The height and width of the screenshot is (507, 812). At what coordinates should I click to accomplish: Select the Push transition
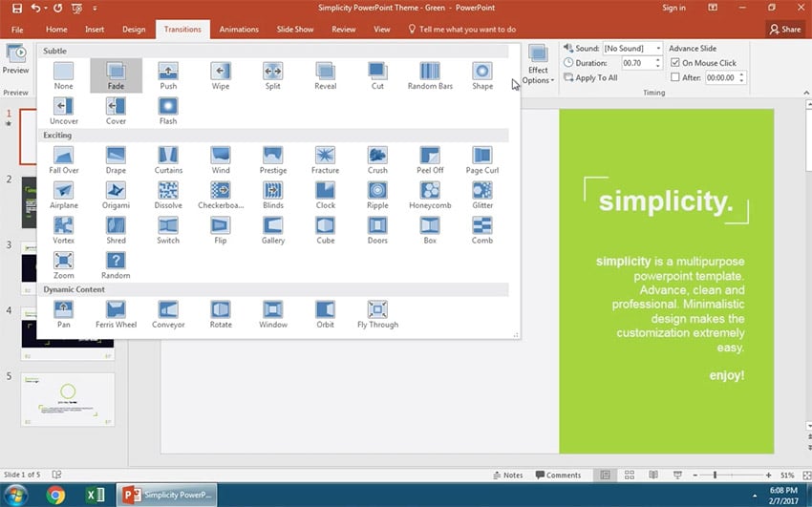(x=168, y=75)
